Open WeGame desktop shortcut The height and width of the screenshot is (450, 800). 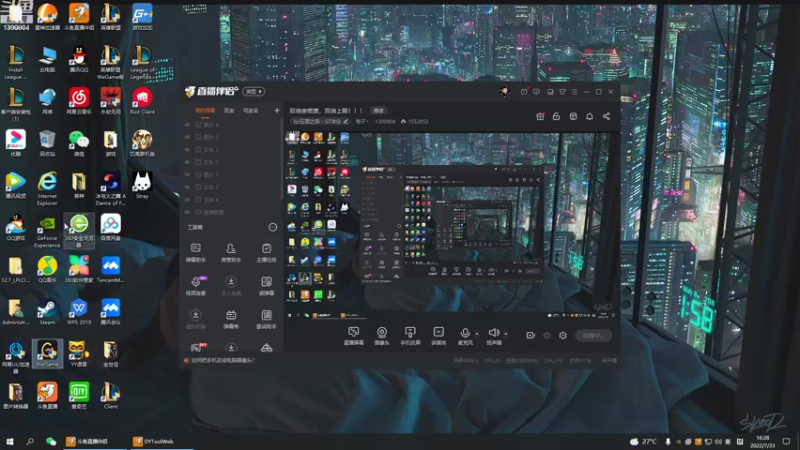click(47, 354)
